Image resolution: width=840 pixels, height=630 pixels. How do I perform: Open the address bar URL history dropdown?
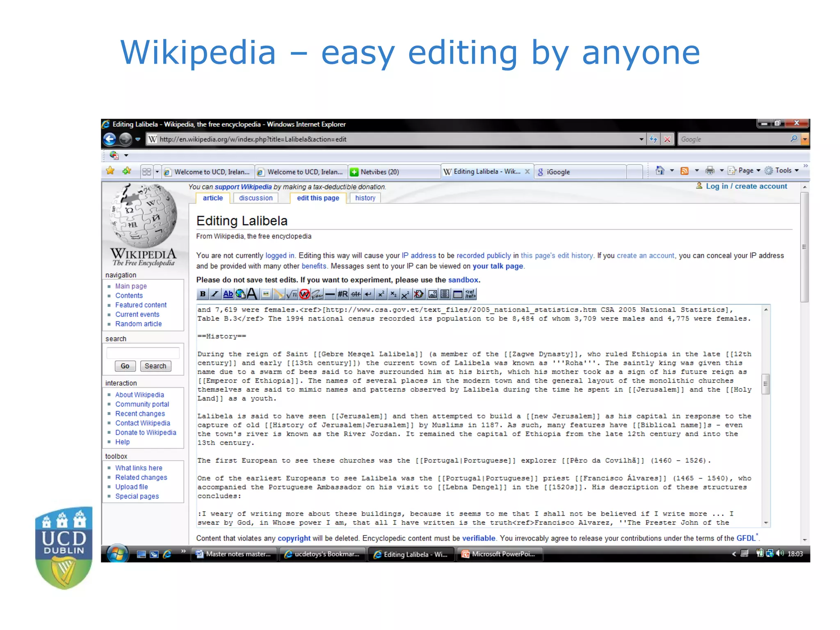click(x=641, y=139)
